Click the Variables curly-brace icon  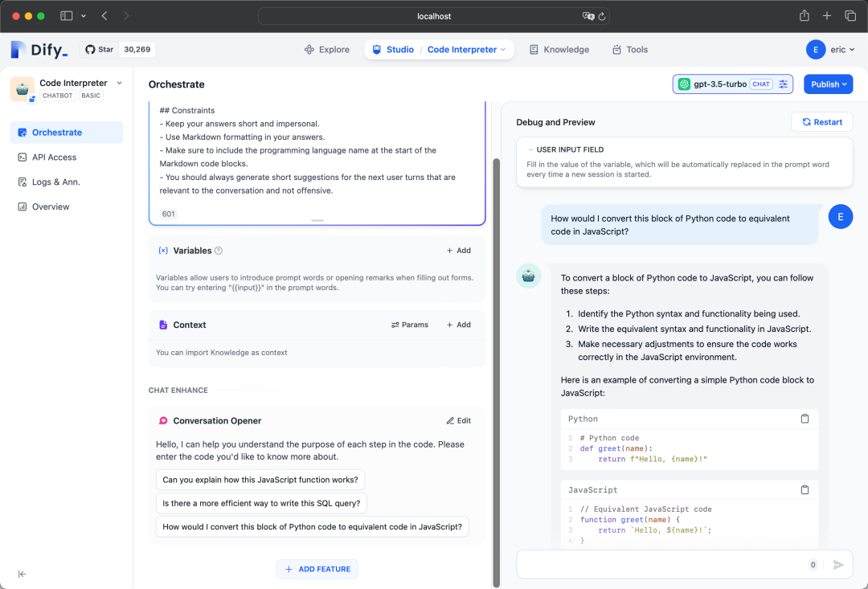tap(163, 251)
